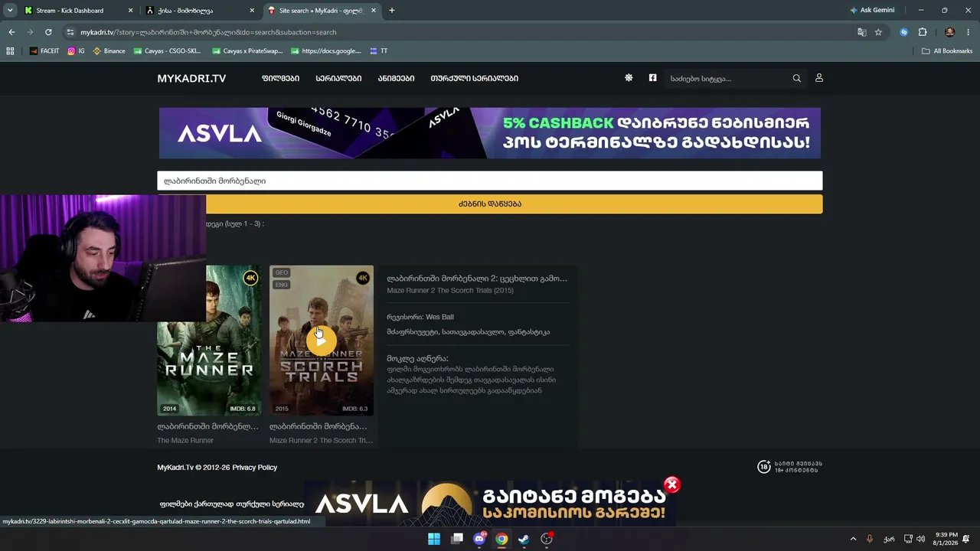The image size is (980, 551).
Task: Open the 'Maze Runner 2 The Scorch Tri...' title link
Action: coord(321,440)
